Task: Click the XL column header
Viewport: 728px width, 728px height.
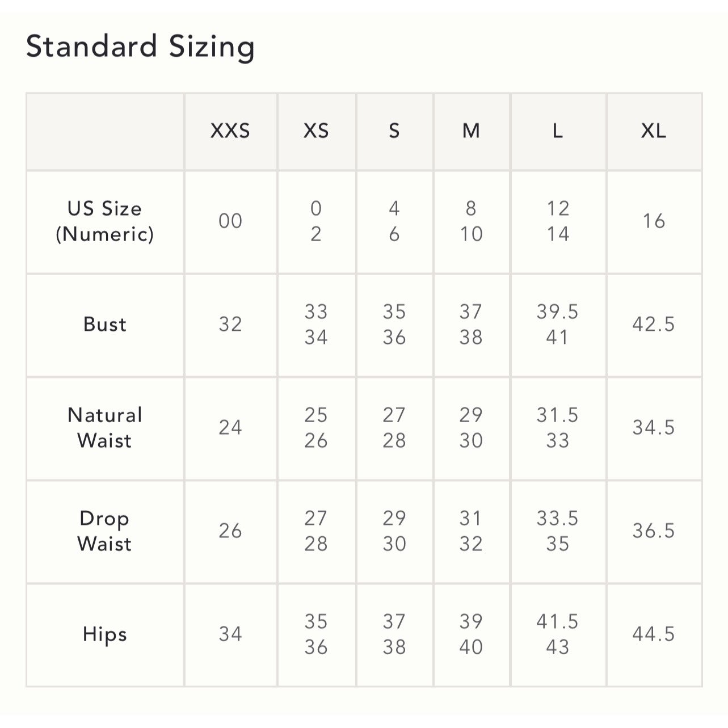Action: [654, 131]
